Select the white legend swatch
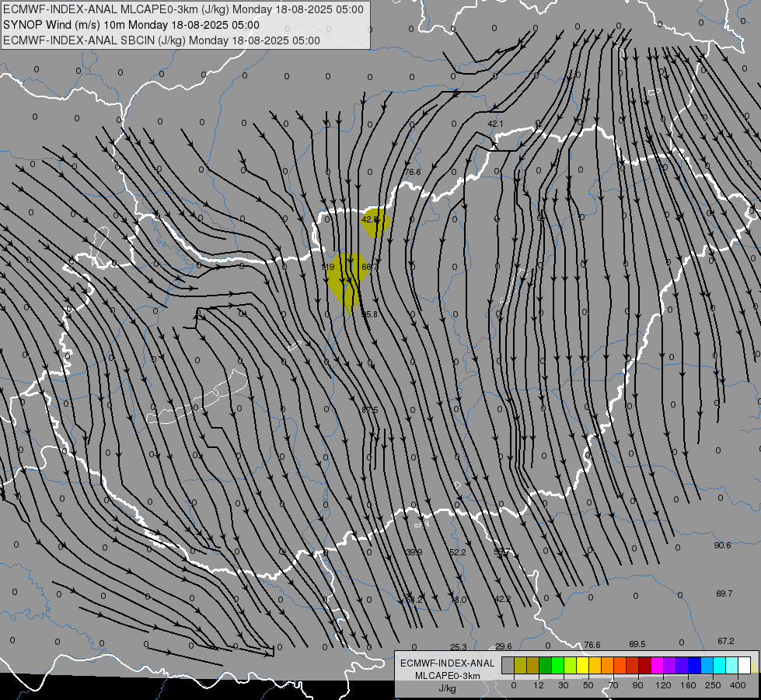 tap(745, 666)
